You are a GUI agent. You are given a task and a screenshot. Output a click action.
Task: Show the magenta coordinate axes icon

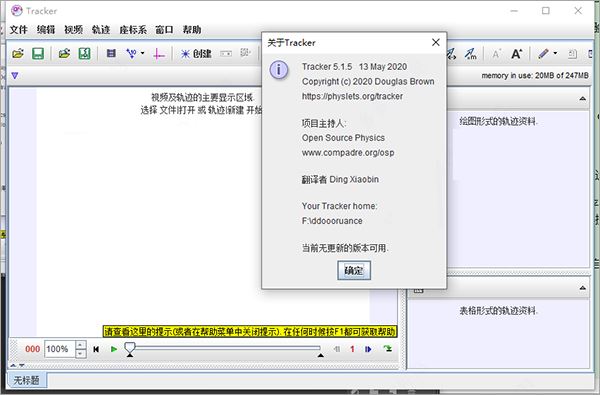click(158, 54)
